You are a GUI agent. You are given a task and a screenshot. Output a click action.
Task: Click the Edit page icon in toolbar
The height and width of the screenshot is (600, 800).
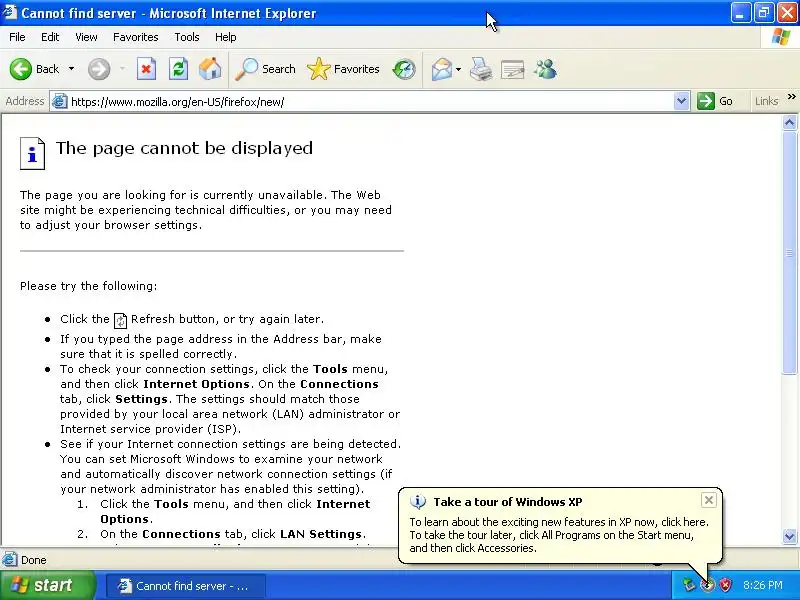pyautogui.click(x=513, y=69)
